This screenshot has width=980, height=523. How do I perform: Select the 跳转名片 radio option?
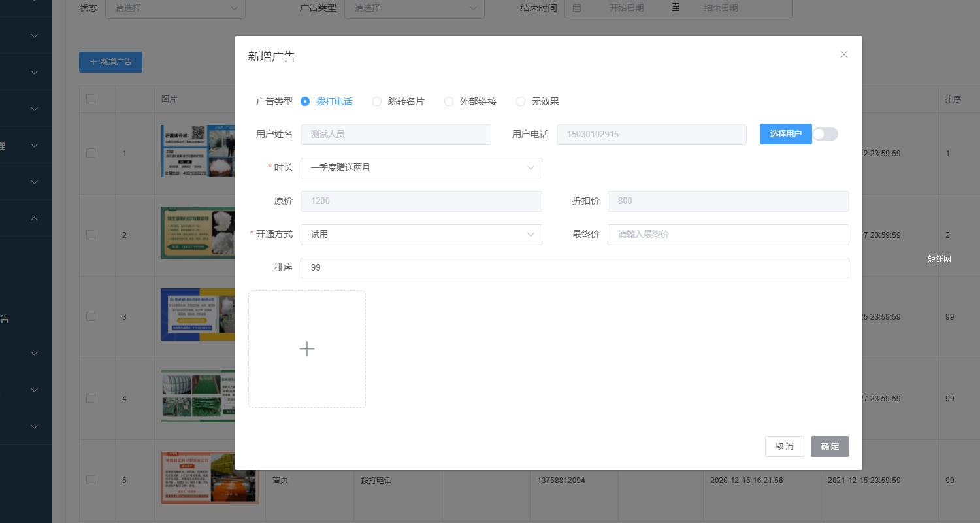(x=377, y=101)
